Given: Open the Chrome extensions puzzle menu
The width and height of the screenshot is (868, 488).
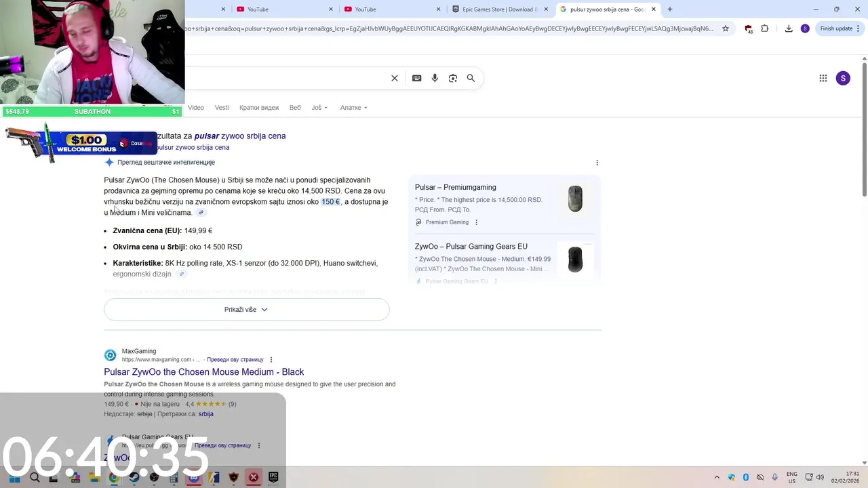Looking at the screenshot, I should 765,28.
